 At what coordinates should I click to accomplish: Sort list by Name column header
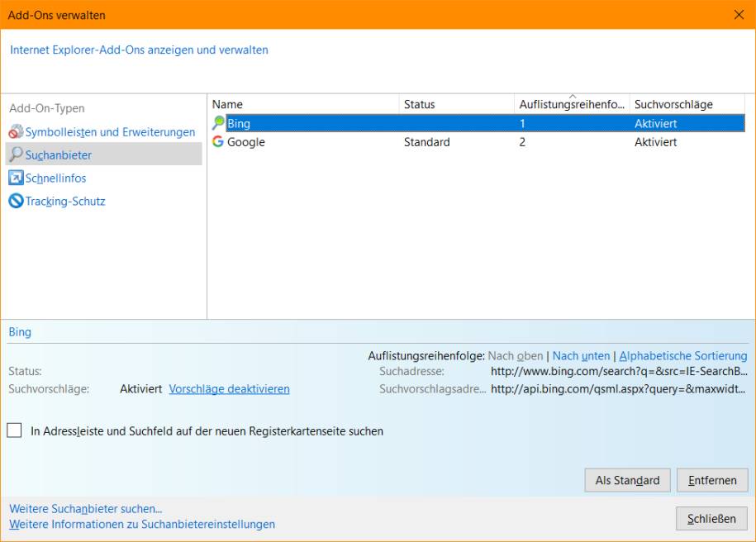303,104
